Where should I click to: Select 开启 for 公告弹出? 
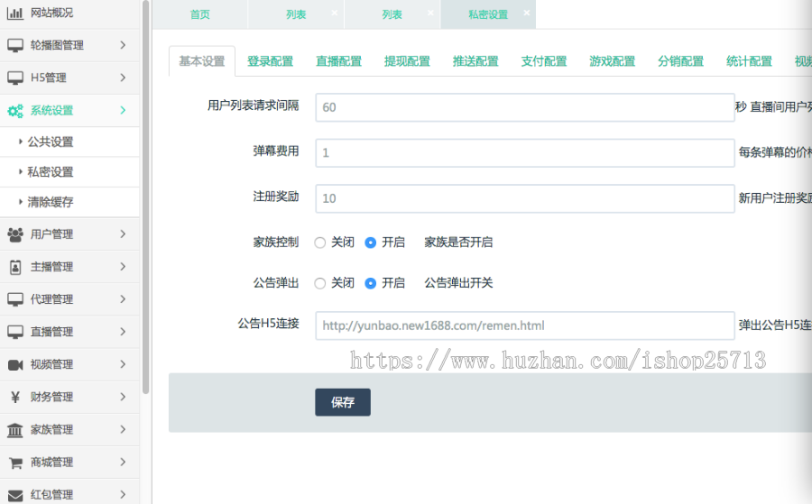click(x=371, y=283)
